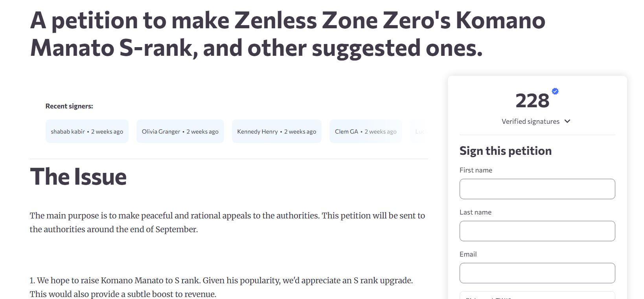Viewport: 644px width, 299px height.
Task: Select the shabab kabir signer chip
Action: pos(87,131)
